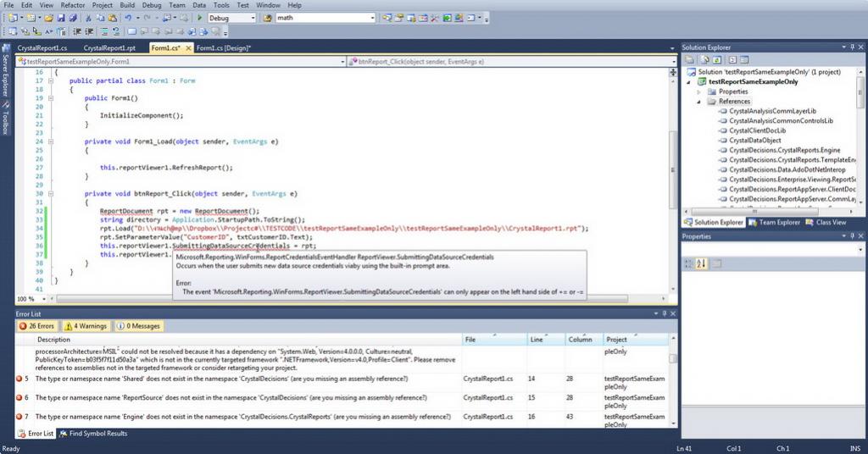
Task: Start debugging with the green play icon
Action: pyautogui.click(x=200, y=18)
